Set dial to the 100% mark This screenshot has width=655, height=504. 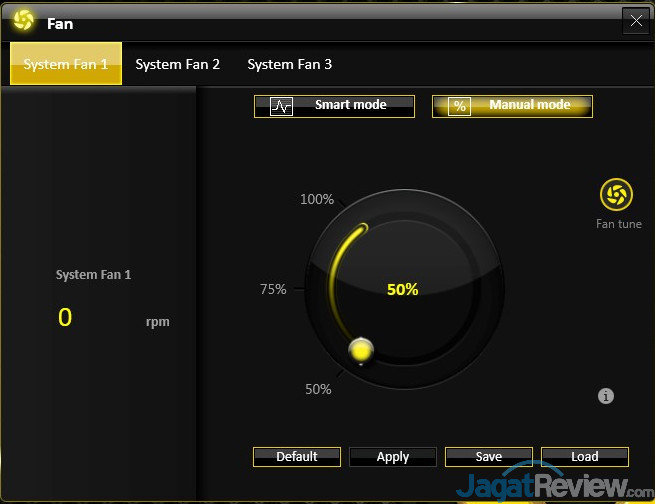317,199
